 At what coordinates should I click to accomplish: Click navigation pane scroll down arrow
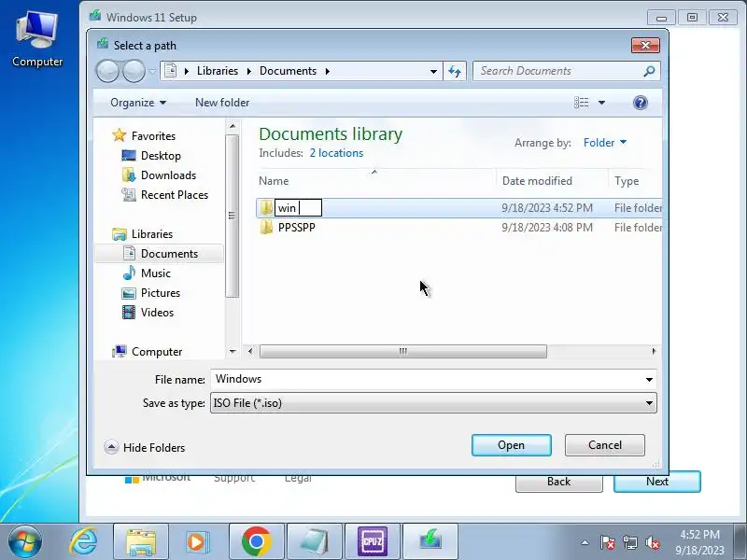click(x=233, y=352)
